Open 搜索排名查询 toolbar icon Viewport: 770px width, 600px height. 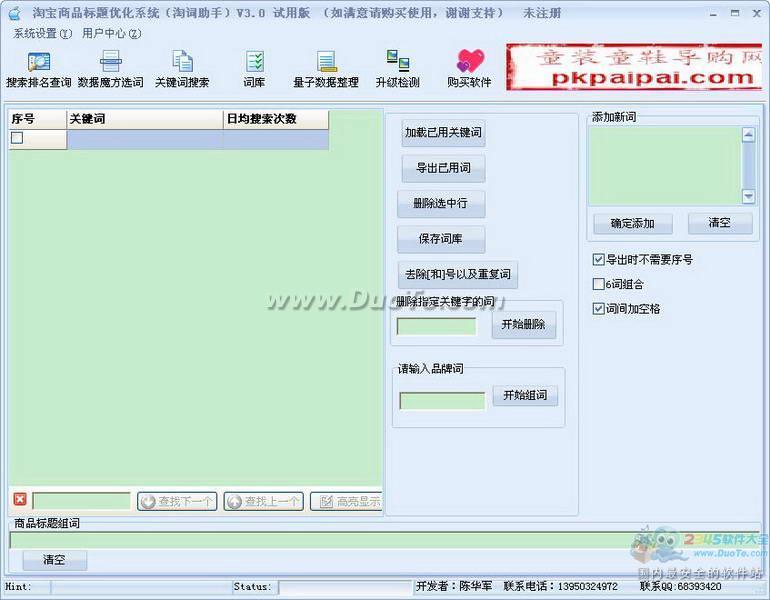(38, 68)
